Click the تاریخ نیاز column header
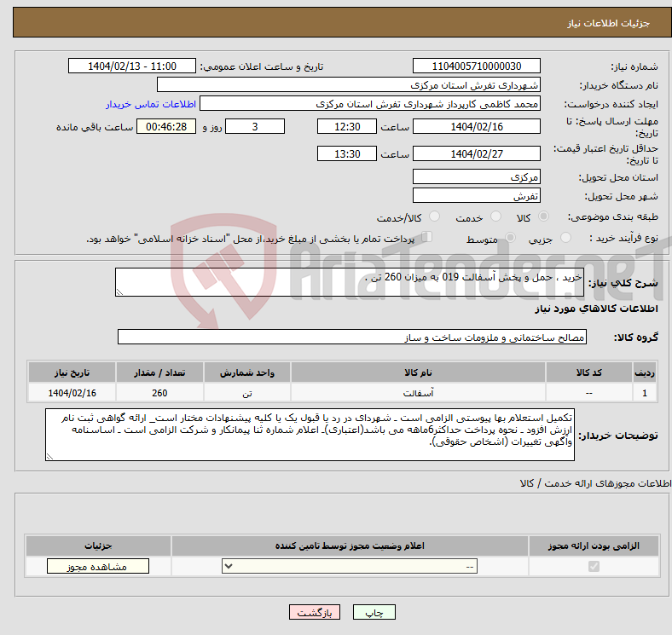672x635 pixels. [72, 372]
